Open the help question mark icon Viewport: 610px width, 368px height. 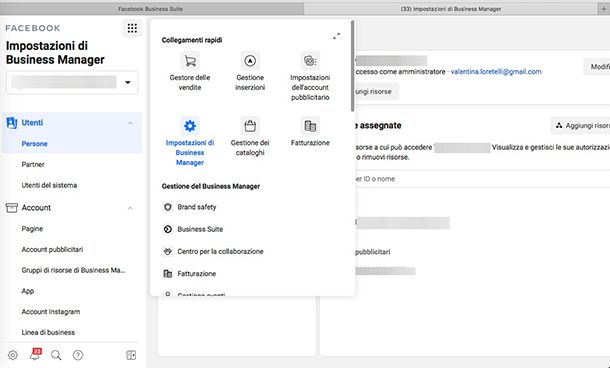pos(78,355)
